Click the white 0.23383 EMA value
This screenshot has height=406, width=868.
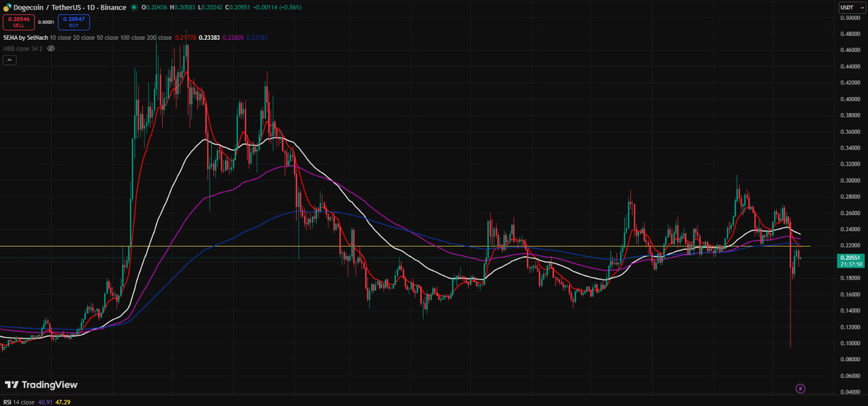click(x=210, y=37)
